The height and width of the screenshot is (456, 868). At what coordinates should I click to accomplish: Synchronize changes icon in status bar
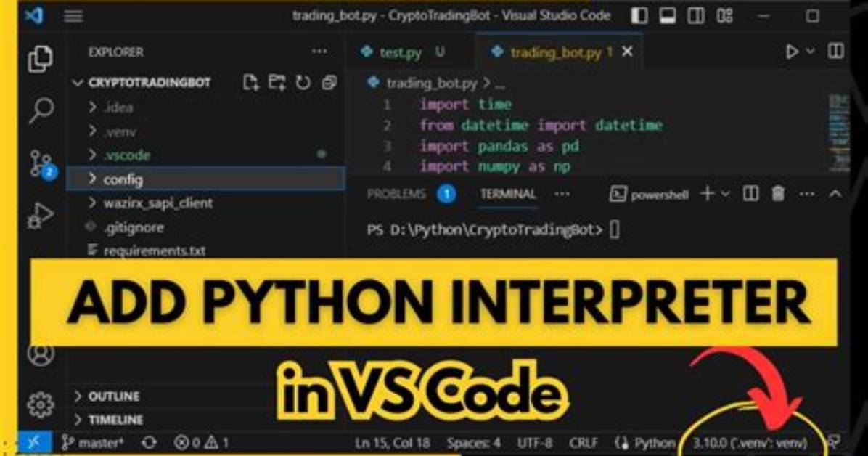(149, 443)
